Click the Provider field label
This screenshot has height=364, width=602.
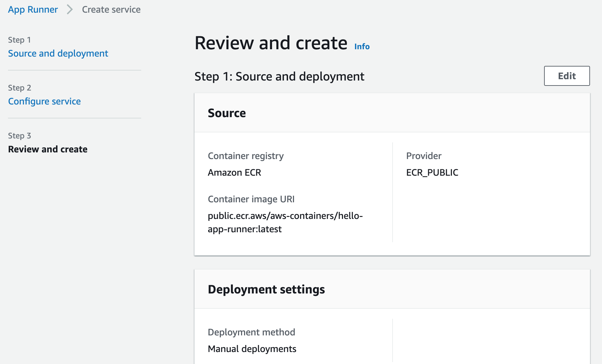click(424, 156)
